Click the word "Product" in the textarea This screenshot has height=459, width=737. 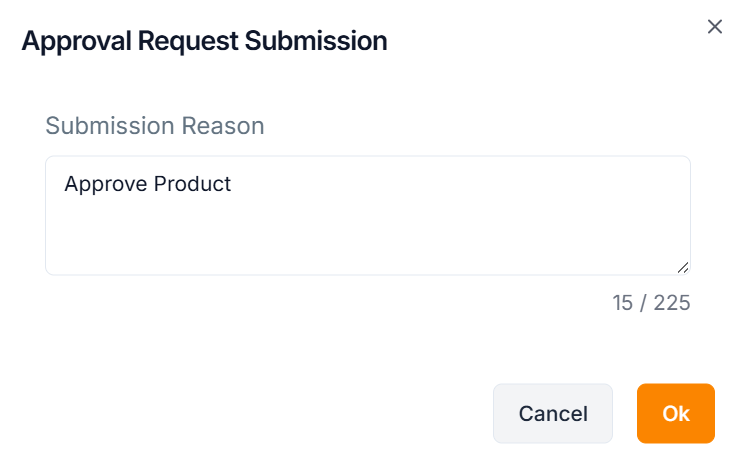[x=192, y=184]
